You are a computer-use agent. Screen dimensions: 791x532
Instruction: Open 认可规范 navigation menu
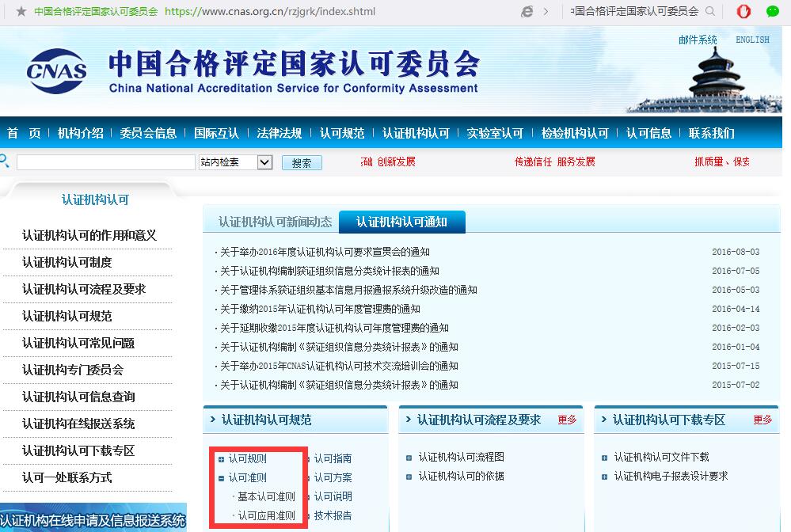342,133
